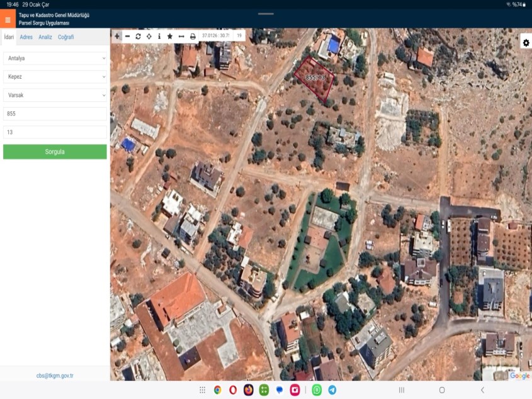Expand the Antalya province dropdown

click(x=55, y=58)
